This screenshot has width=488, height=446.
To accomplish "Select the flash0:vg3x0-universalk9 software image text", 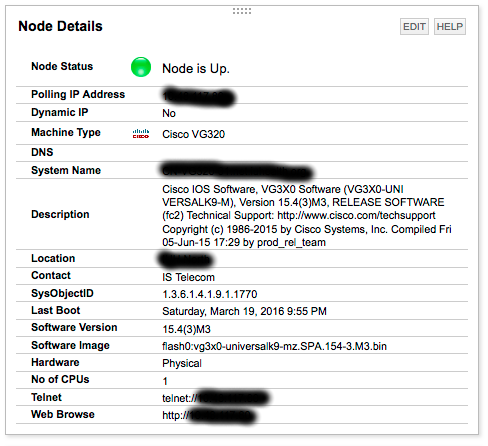I will pyautogui.click(x=274, y=346).
